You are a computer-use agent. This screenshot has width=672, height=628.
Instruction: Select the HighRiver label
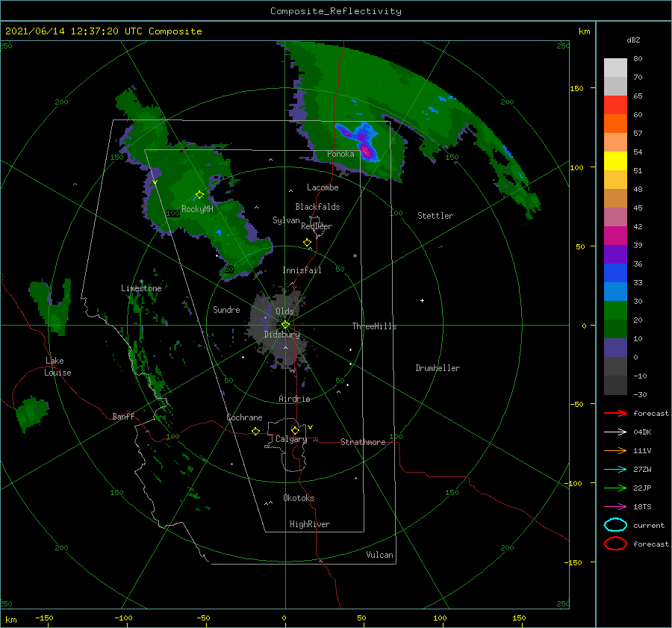[310, 524]
